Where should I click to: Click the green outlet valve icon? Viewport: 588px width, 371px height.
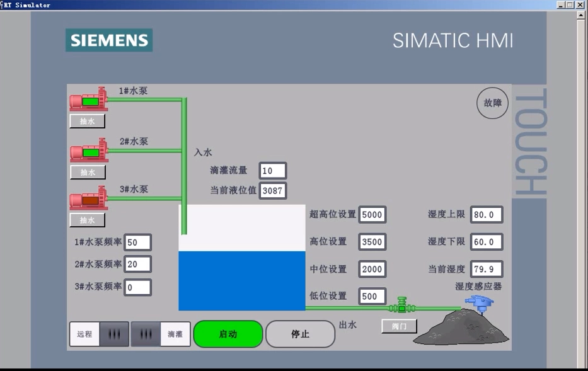click(x=402, y=305)
